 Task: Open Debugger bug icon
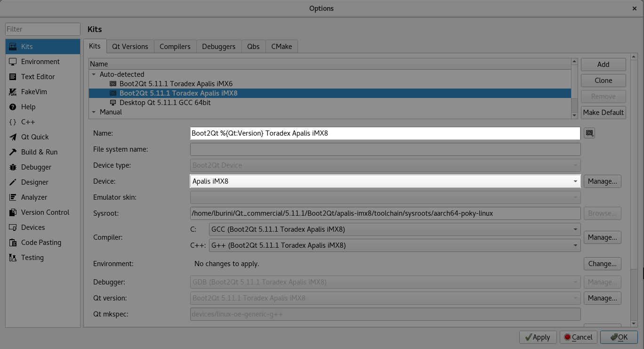click(13, 167)
